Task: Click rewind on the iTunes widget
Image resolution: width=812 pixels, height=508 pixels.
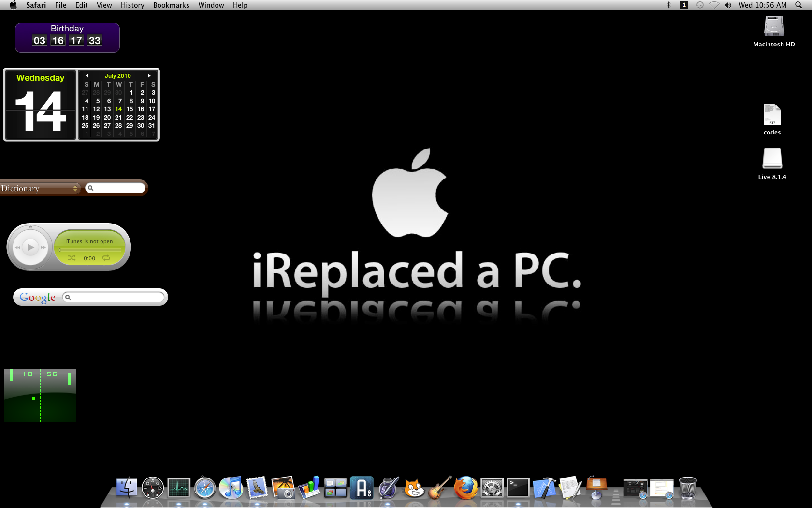Action: (18, 247)
